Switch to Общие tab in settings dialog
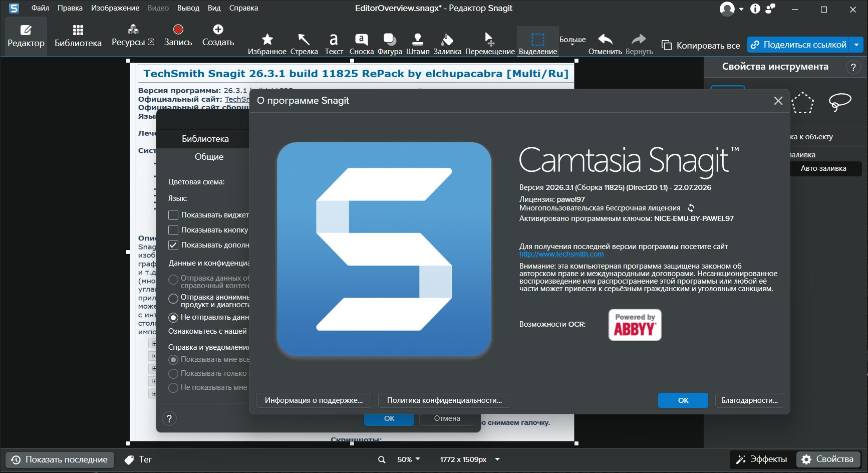Image resolution: width=868 pixels, height=473 pixels. coord(209,157)
